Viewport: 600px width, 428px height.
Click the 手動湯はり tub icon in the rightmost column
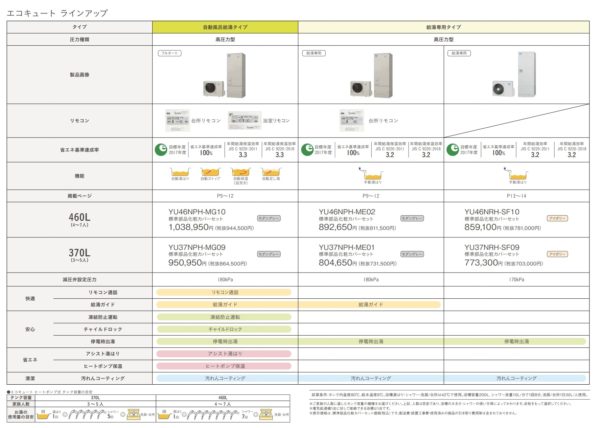point(517,174)
